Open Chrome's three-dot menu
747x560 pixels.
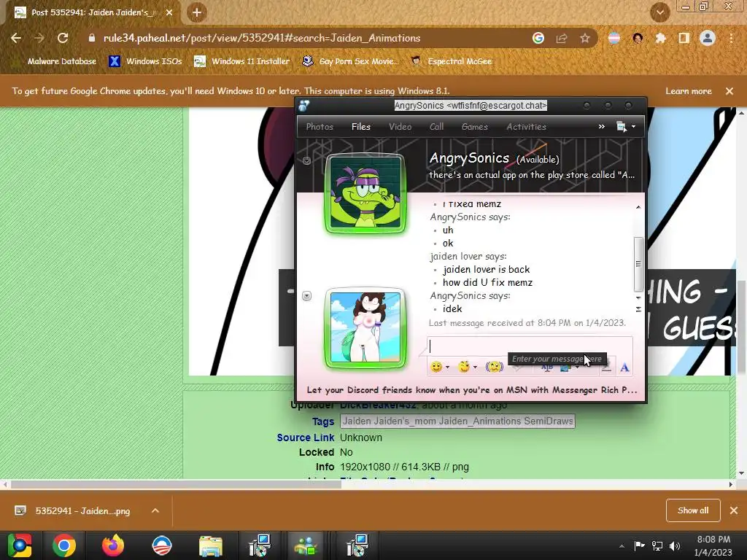(x=731, y=38)
